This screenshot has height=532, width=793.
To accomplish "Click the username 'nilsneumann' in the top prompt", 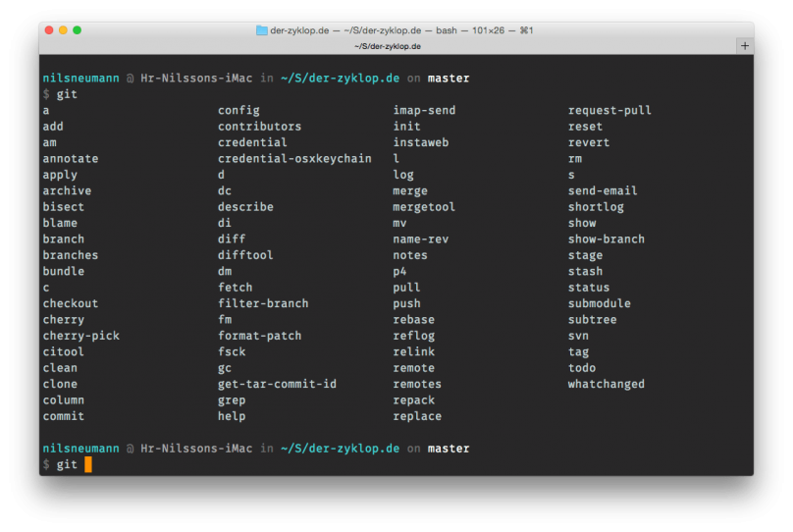I will tap(80, 79).
